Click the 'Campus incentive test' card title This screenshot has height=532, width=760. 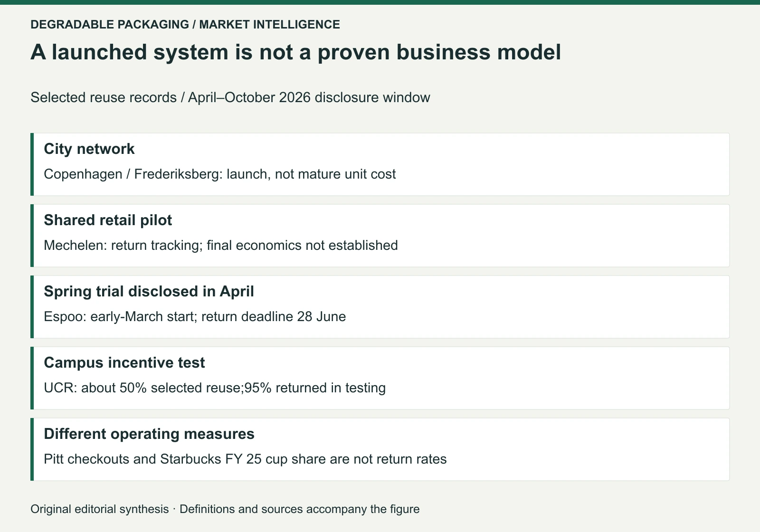[124, 362]
